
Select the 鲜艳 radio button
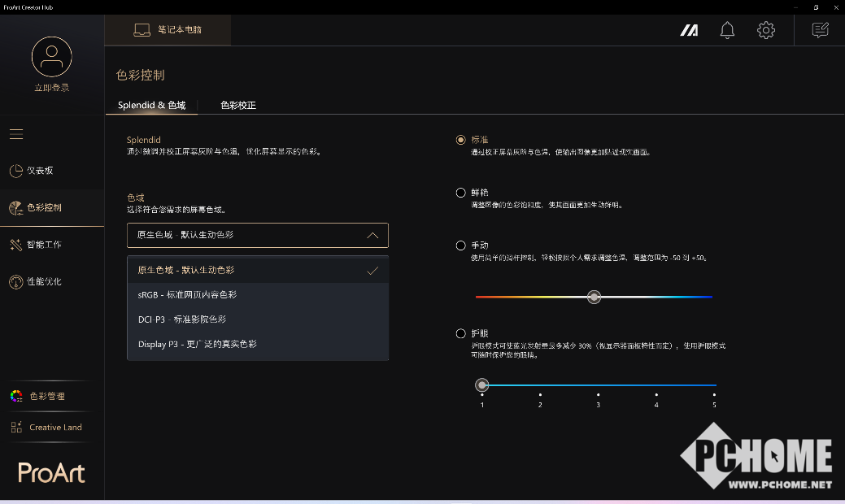461,193
